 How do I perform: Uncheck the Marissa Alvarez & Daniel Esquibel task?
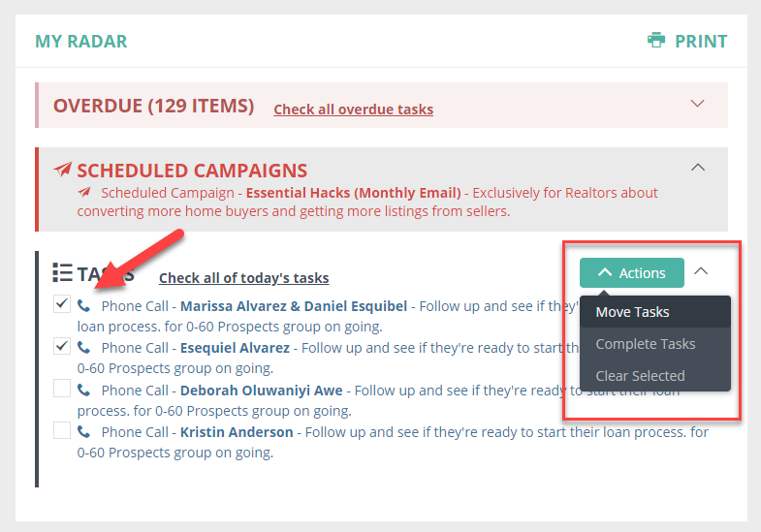[x=62, y=304]
